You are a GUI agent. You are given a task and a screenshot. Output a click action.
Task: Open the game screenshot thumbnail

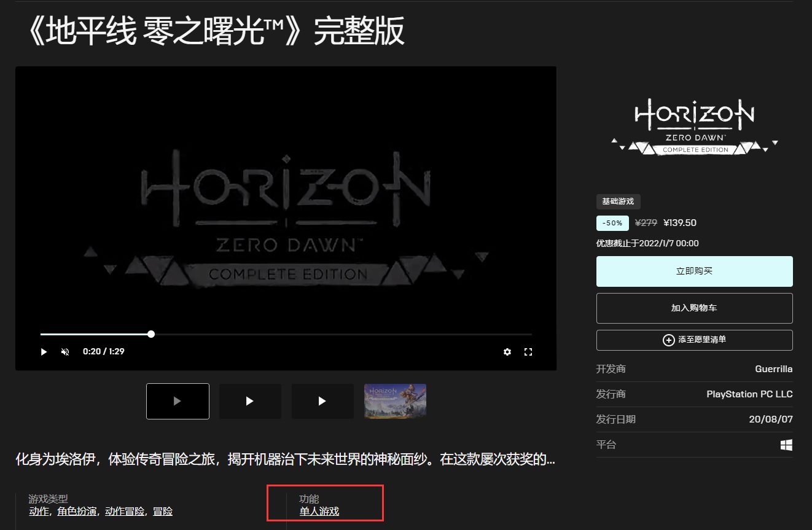(395, 401)
